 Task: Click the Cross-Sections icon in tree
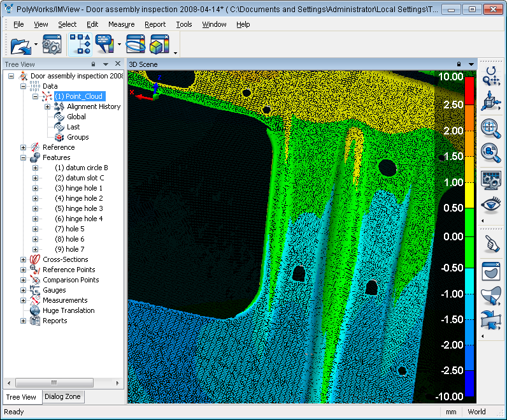click(x=34, y=259)
